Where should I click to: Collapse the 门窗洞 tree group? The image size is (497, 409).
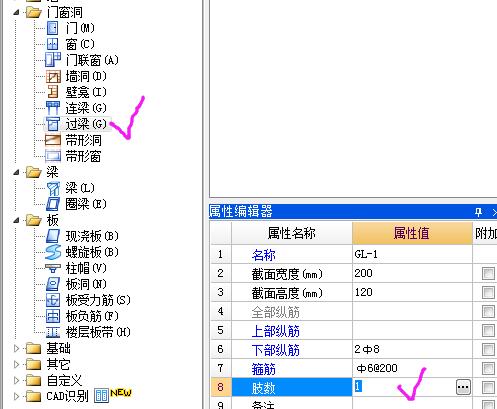[16, 13]
